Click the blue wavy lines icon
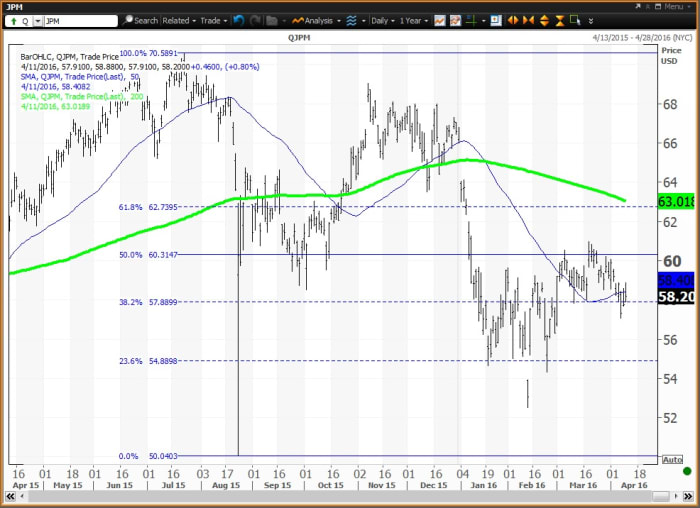The width and height of the screenshot is (700, 508). (351, 21)
